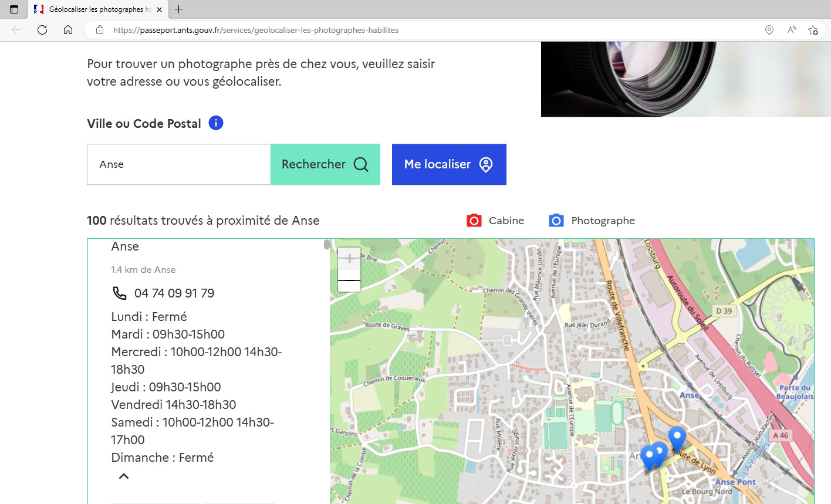
Task: Zoom out on the map with minus button
Action: tap(349, 281)
